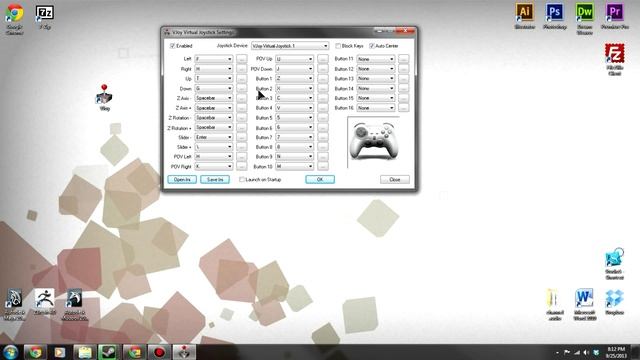Click the ellipsis button beside Button 11
This screenshot has height=360, width=640.
(403, 59)
